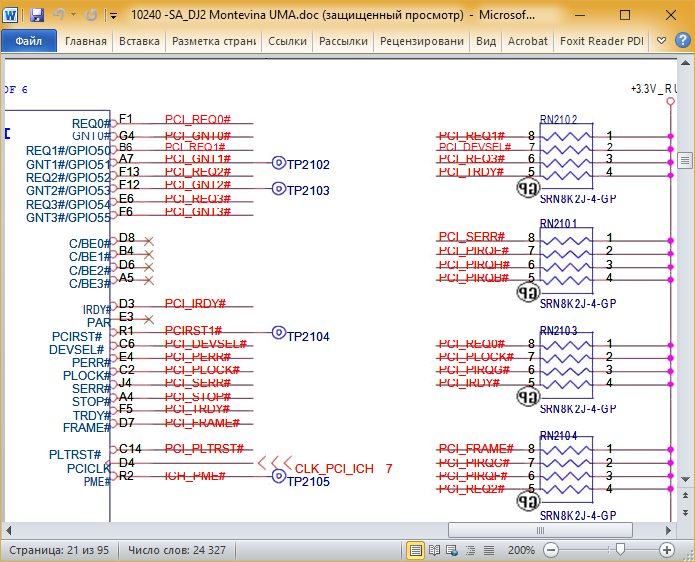The height and width of the screenshot is (562, 695).
Task: Click the page count 'Страница: 21 из 95'
Action: [x=60, y=550]
